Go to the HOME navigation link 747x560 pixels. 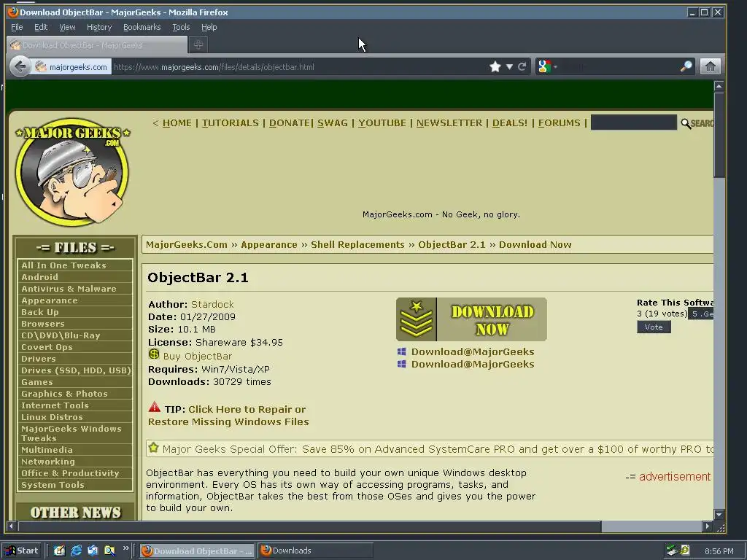(x=177, y=122)
